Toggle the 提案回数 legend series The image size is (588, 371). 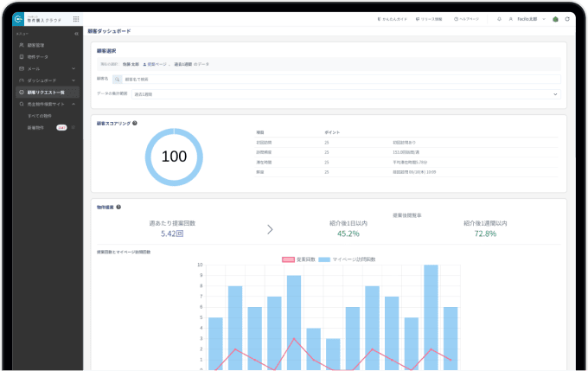(x=298, y=259)
